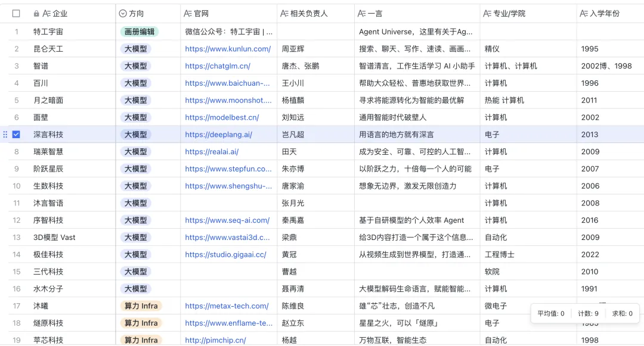Click row number 12 for 序智科技
This screenshot has width=644, height=346.
(x=17, y=220)
